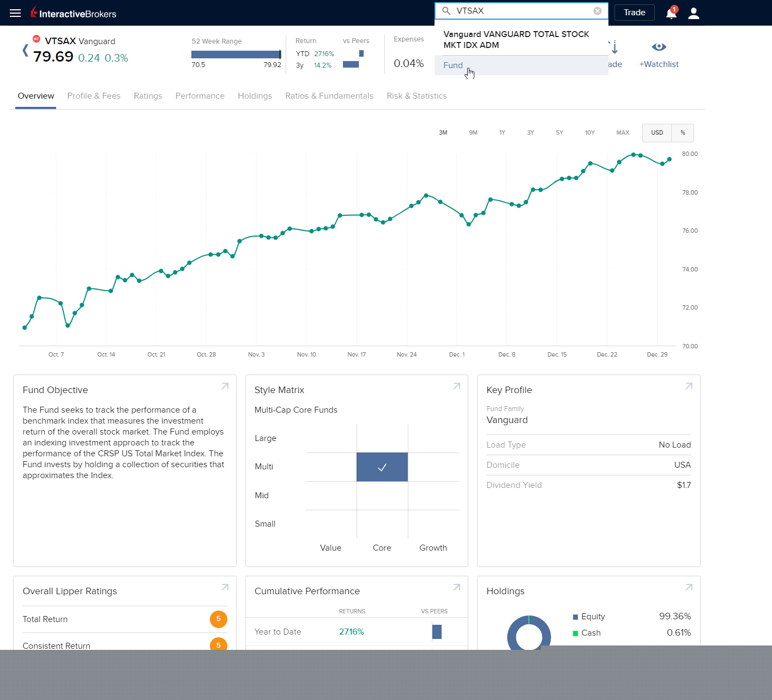The image size is (772, 700).
Task: Expand the Key Profile card
Action: (x=689, y=386)
